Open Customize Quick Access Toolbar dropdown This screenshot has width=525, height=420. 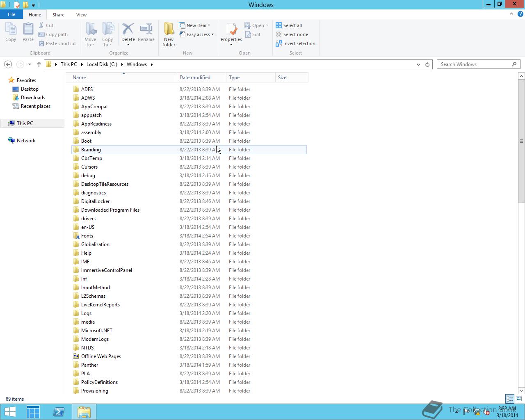[34, 5]
